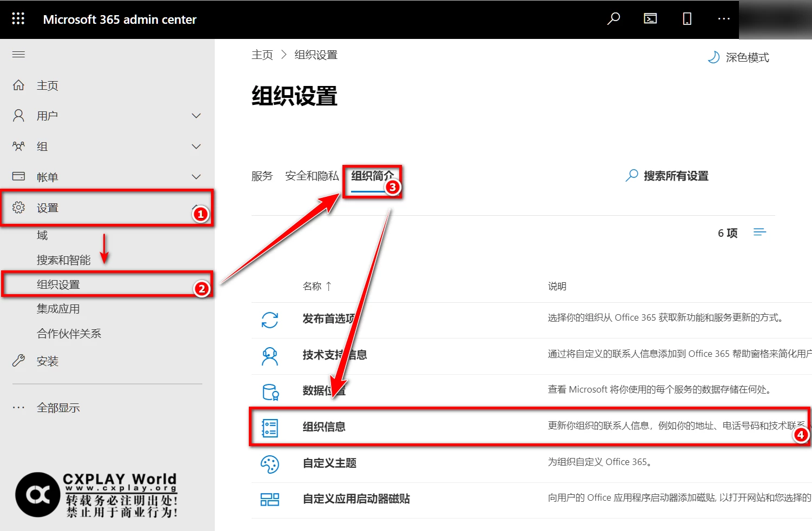The height and width of the screenshot is (531, 812).
Task: Click the Settings gear icon
Action: (18, 208)
